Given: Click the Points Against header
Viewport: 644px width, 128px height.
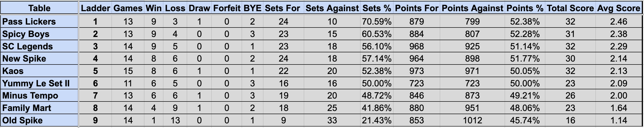Looking at the screenshot, I should point(472,8).
